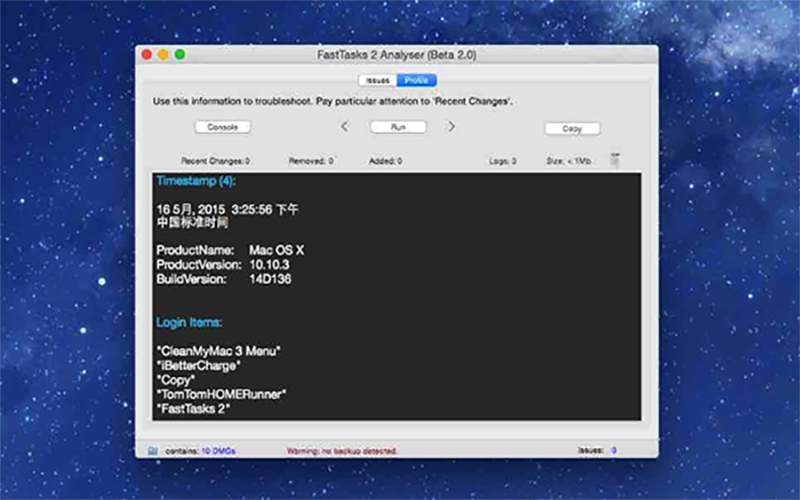
Task: Click the Copy button
Action: pos(572,129)
